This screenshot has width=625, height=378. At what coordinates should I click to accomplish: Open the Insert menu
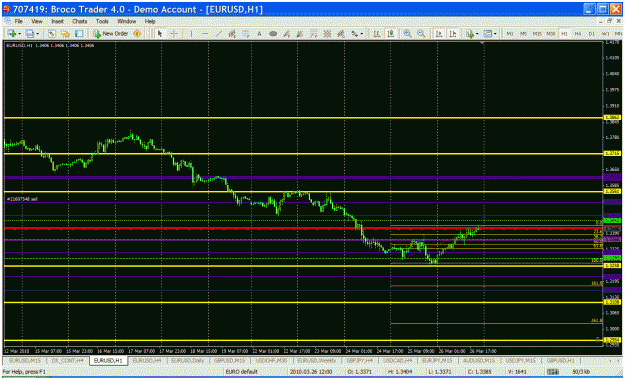pos(57,21)
